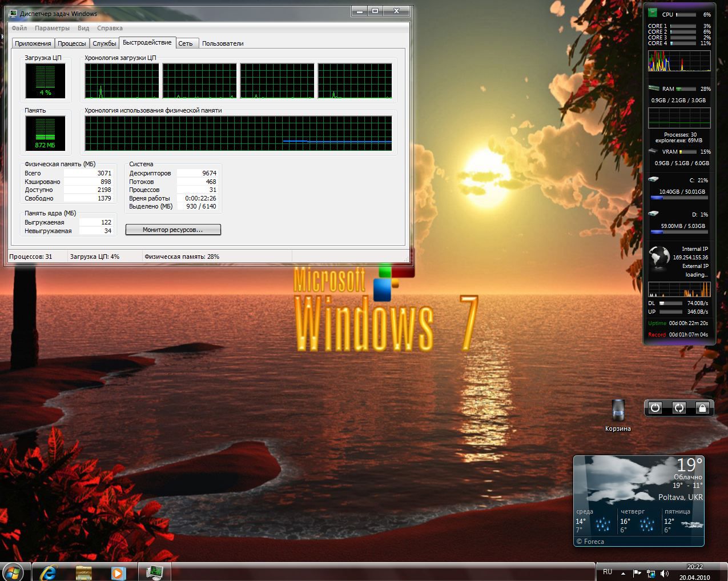Click the CPU chip icon in the sidebar gadget
The height and width of the screenshot is (581, 728).
(x=652, y=13)
